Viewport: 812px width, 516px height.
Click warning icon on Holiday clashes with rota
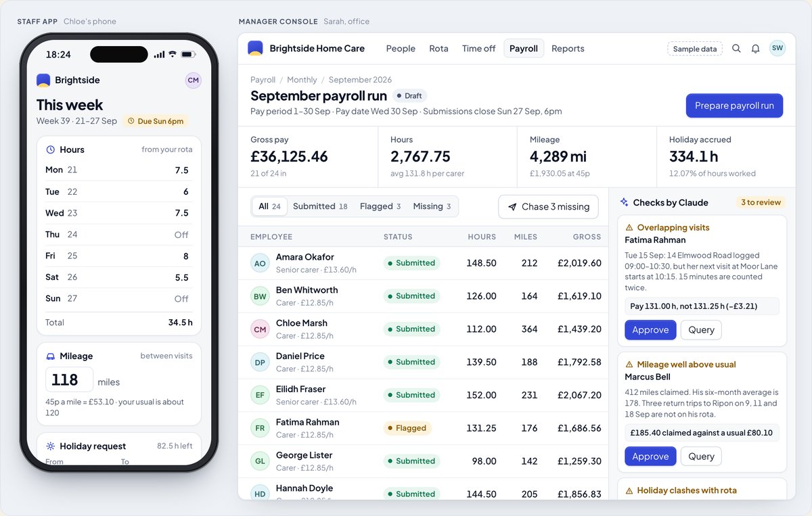point(629,491)
